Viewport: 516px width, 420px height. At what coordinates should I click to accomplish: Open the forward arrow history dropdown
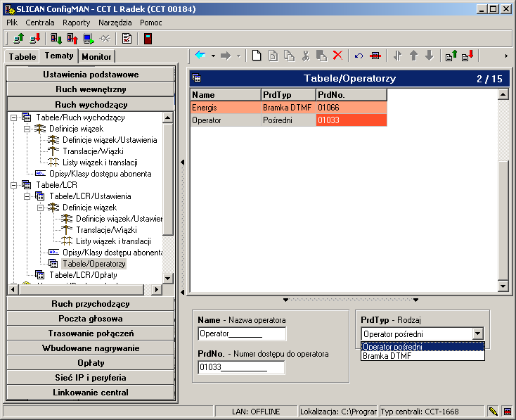(x=239, y=56)
